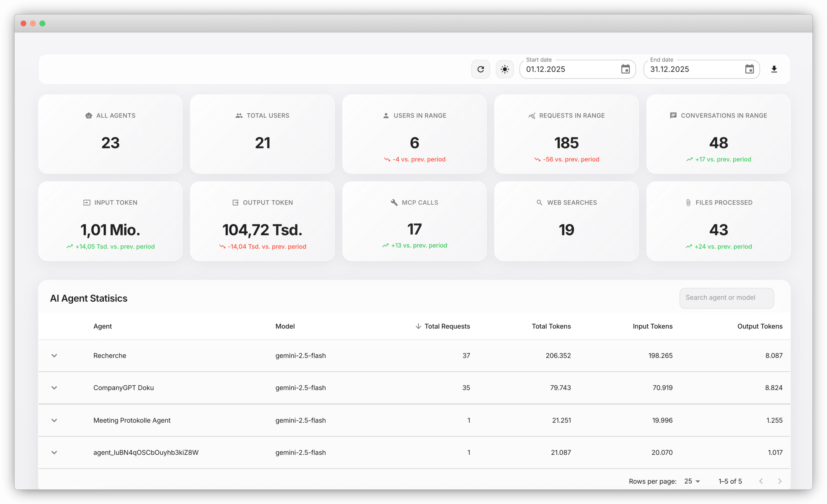This screenshot has height=504, width=827.
Task: Click the Model column header
Action: [285, 326]
